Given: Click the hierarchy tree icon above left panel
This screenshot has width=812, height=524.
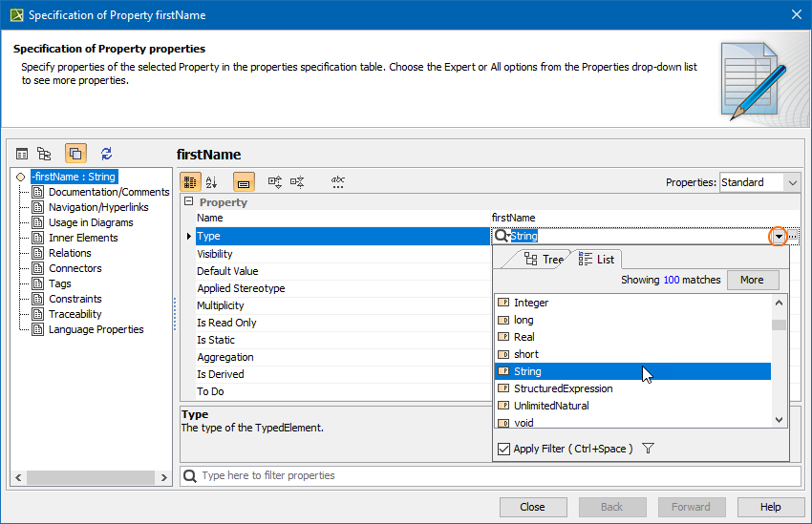Looking at the screenshot, I should click(44, 154).
